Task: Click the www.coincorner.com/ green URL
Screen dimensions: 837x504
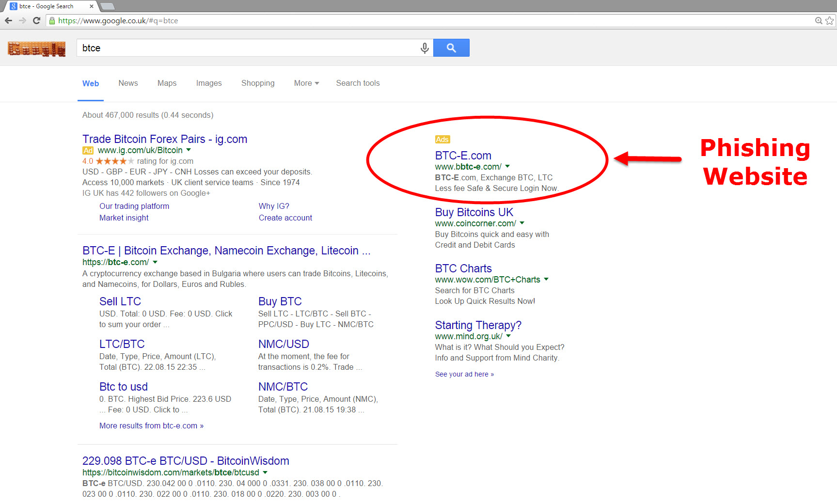Action: 475,223
